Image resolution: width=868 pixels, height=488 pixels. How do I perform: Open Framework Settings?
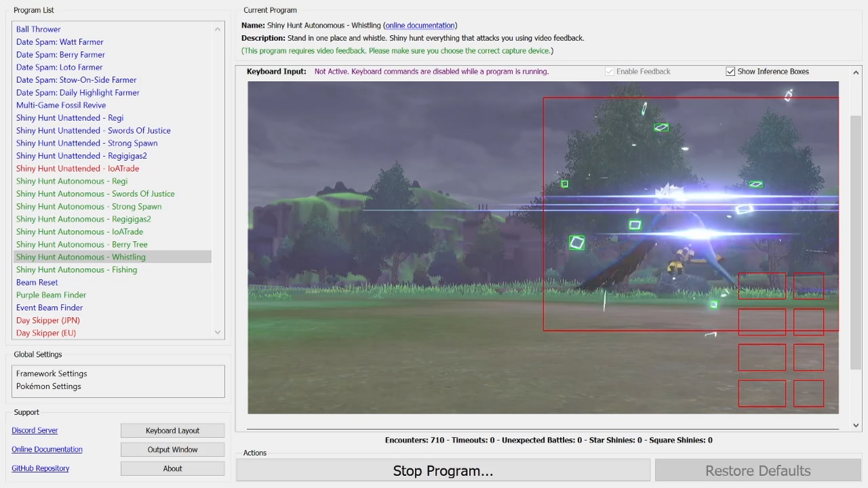pyautogui.click(x=52, y=374)
